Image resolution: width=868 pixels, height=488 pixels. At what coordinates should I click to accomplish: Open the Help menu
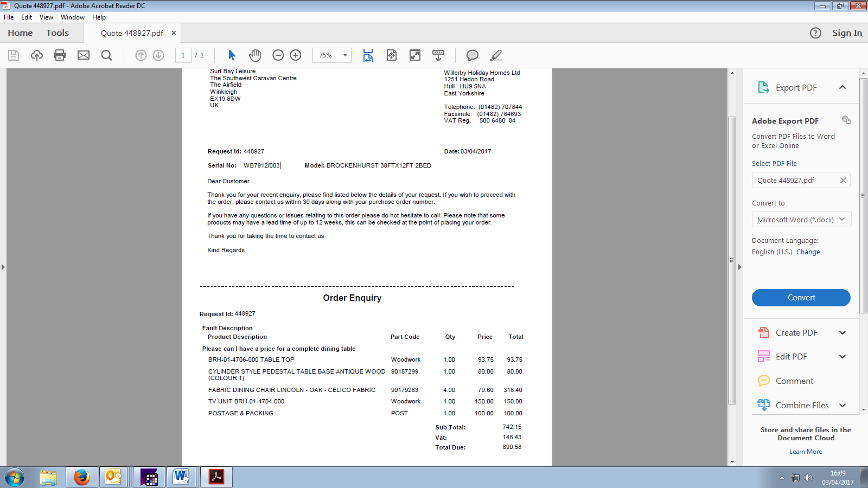pos(99,17)
